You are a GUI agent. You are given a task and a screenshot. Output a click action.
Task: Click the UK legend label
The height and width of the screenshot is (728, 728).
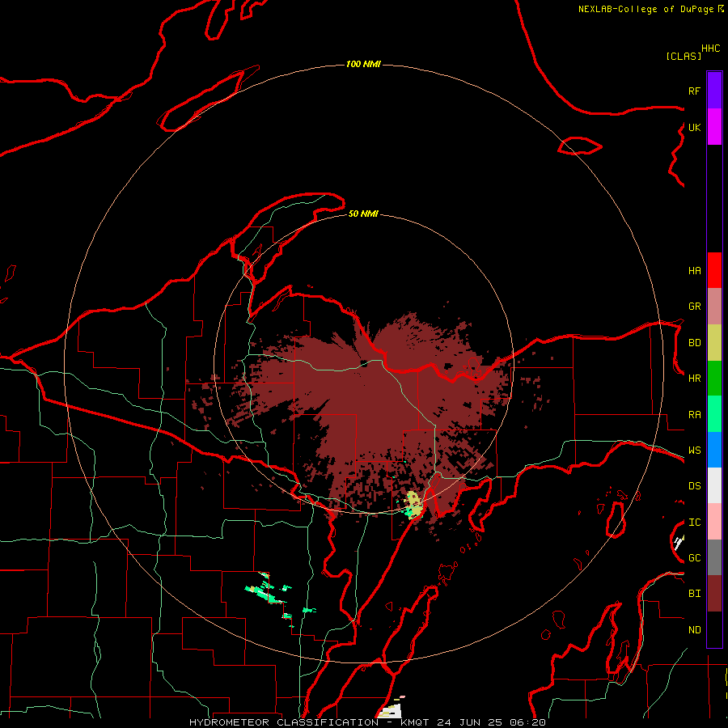coord(694,127)
